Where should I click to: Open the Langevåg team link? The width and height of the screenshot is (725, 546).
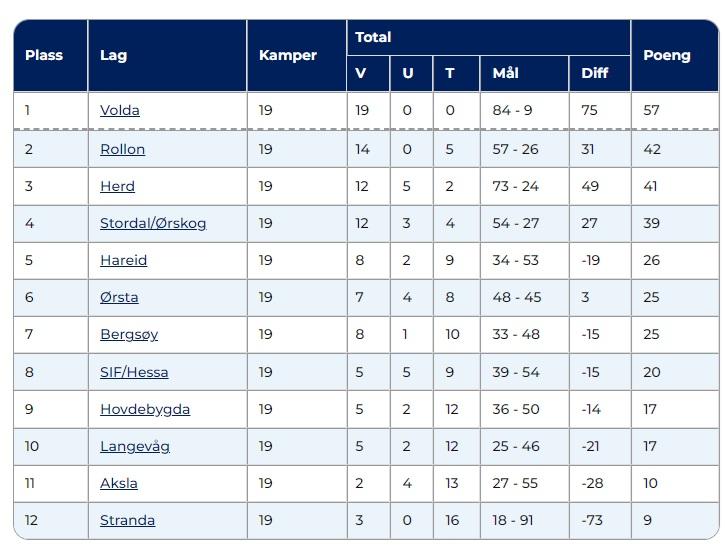tap(135, 446)
